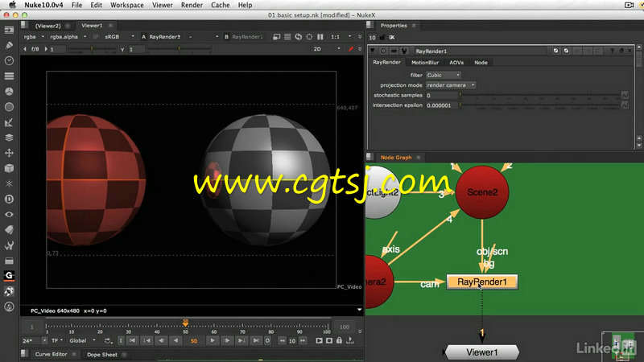Switch to the AOVs tab
The height and width of the screenshot is (362, 644).
pyautogui.click(x=456, y=63)
